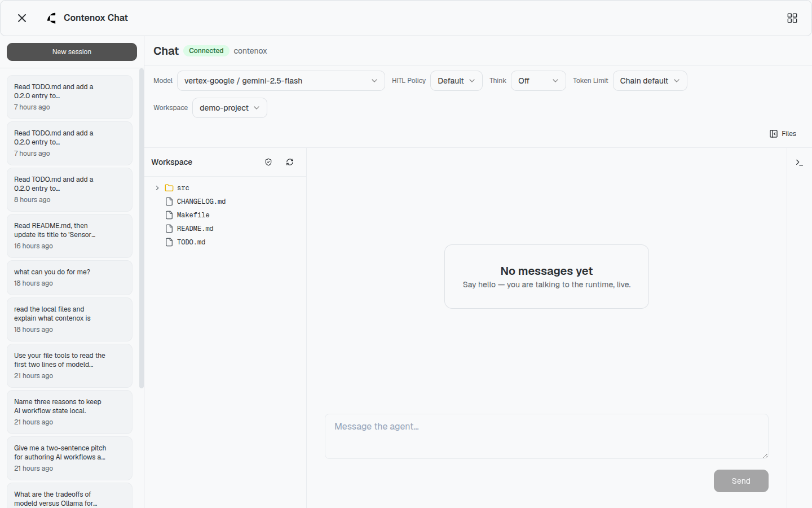The height and width of the screenshot is (508, 812).
Task: Open the 'Use your file tools' session
Action: (x=69, y=366)
